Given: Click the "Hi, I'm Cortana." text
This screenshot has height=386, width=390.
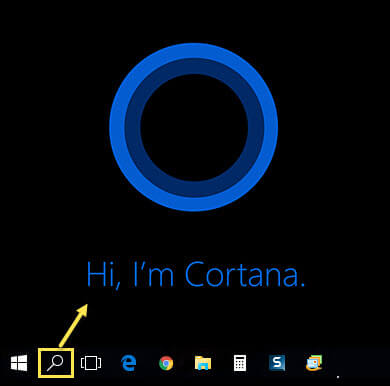Looking at the screenshot, I should point(196,275).
